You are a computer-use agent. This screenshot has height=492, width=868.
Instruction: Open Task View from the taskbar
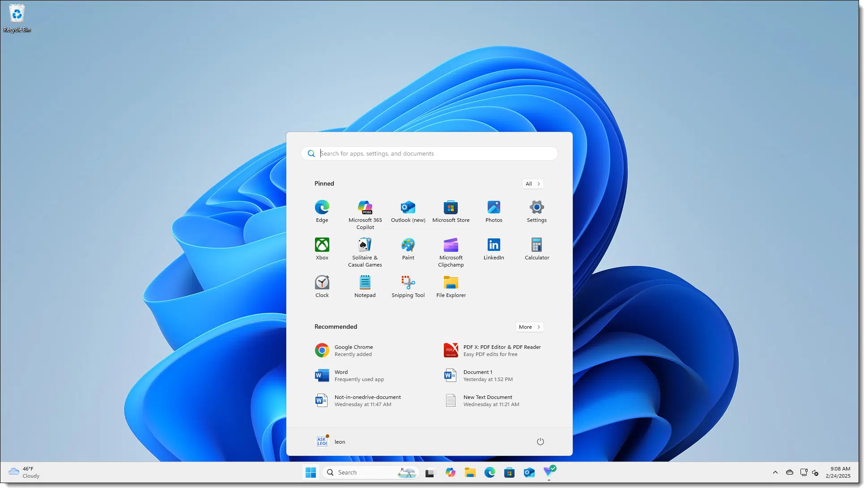(x=430, y=472)
